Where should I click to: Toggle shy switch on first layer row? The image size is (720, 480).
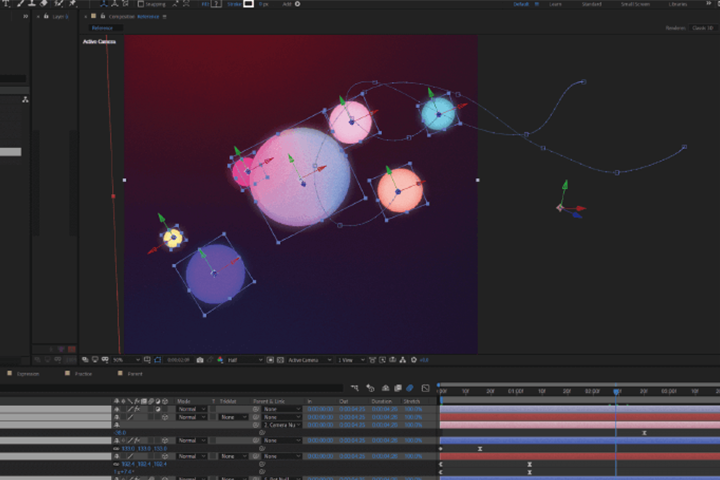click(117, 409)
